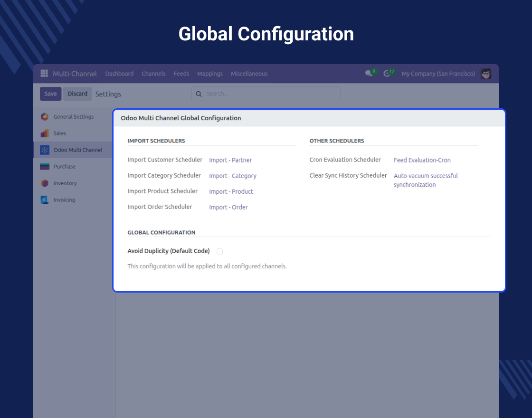This screenshot has width=532, height=418.
Task: Focus the settings Search field
Action: click(271, 94)
